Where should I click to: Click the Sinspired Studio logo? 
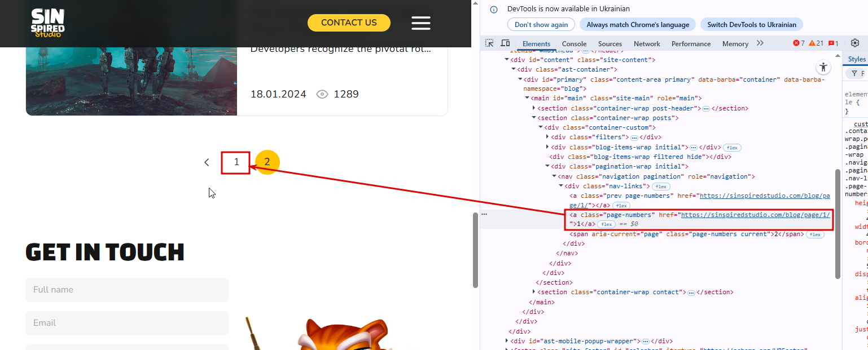click(x=48, y=23)
